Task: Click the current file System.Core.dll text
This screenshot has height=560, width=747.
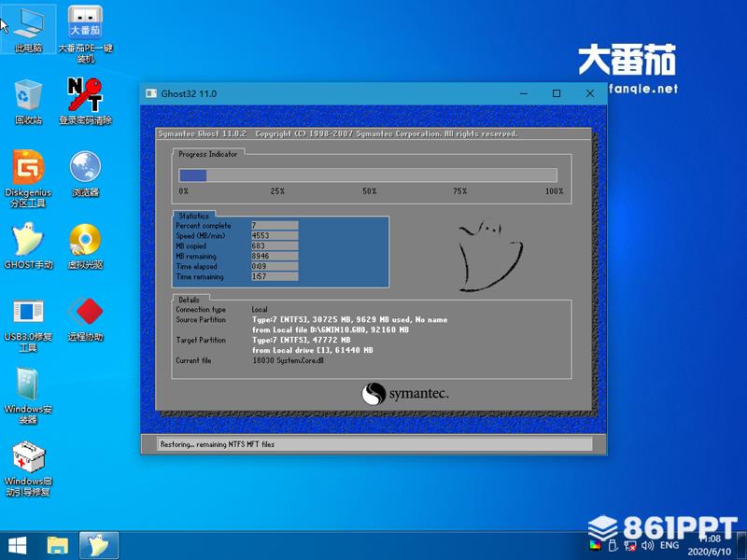Action: pyautogui.click(x=288, y=360)
